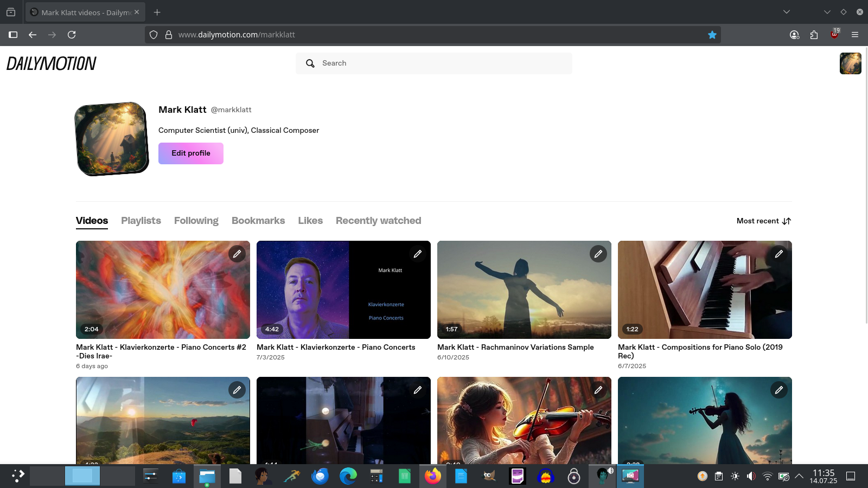This screenshot has height=488, width=868.
Task: Open the woman silhouette video thumbnail
Action: pos(524,290)
